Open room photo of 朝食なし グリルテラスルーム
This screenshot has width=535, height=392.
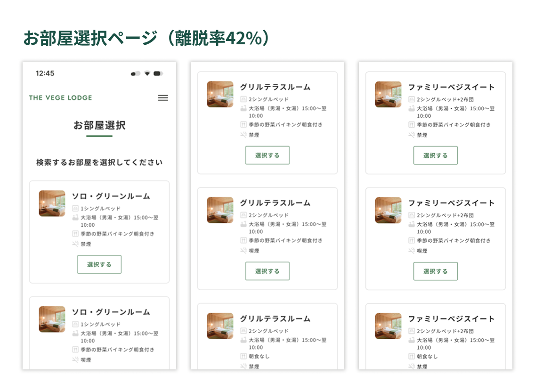[x=220, y=326]
